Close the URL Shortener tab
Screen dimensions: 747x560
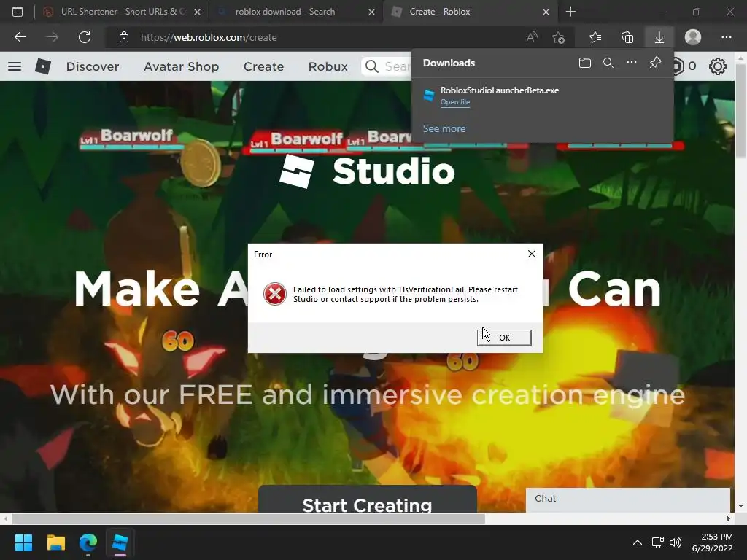tap(197, 12)
